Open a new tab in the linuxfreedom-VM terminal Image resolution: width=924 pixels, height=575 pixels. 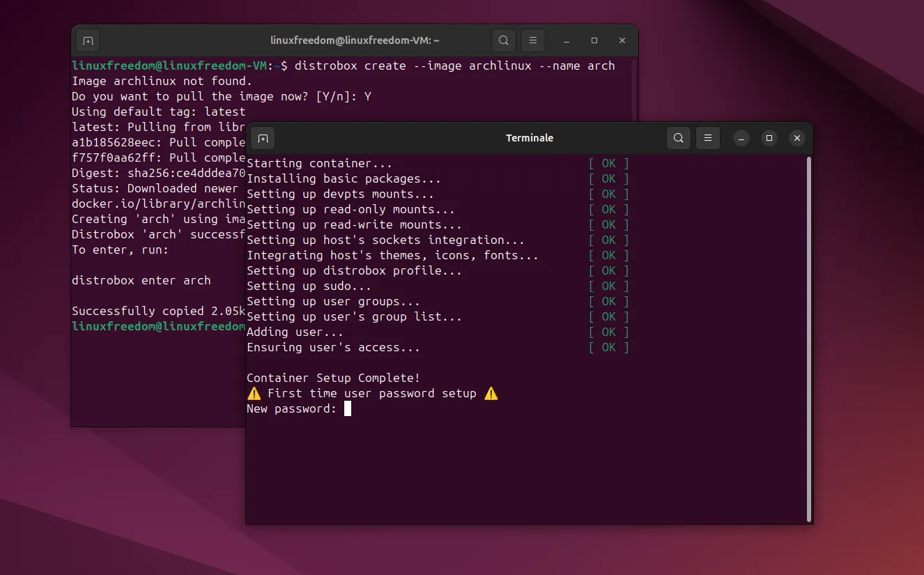(87, 40)
